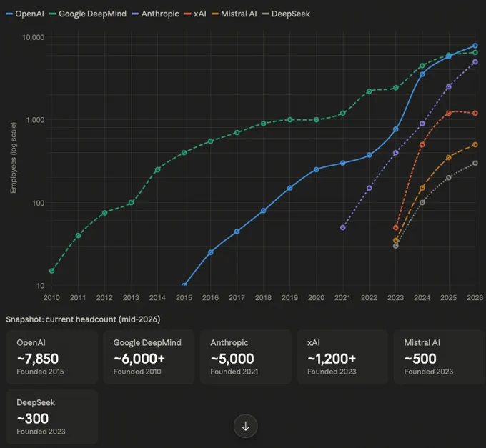Select Anthropic's 2021 data point
Screen dimensions: 486x448
click(x=343, y=227)
